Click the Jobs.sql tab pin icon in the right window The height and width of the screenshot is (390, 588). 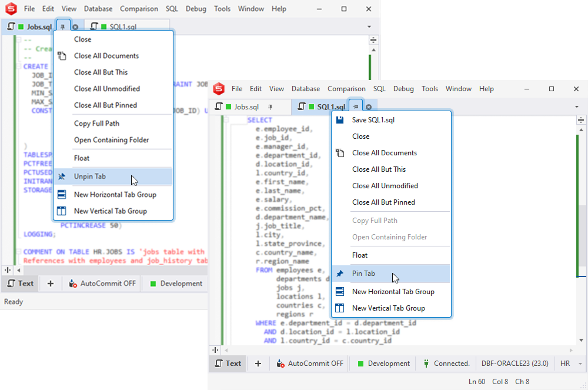click(270, 107)
